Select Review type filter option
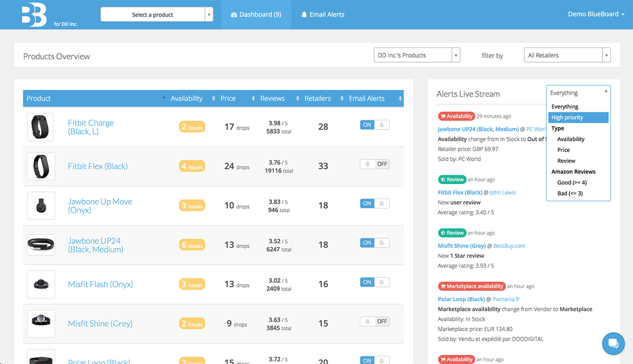This screenshot has height=364, width=633. click(x=579, y=161)
